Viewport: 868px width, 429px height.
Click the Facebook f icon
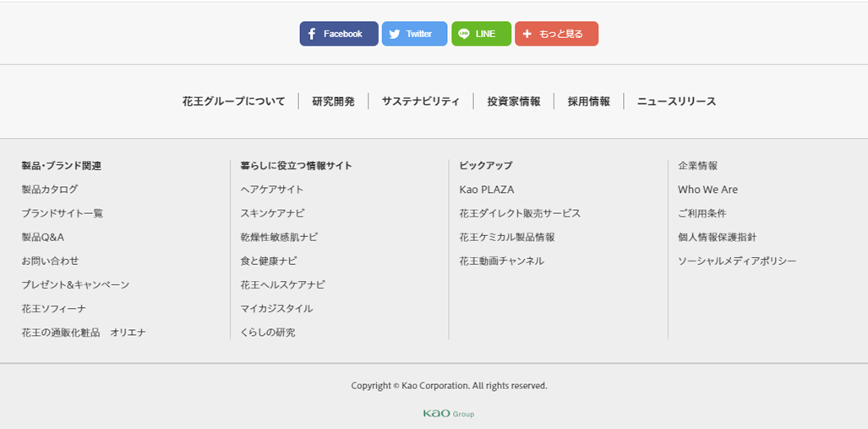pos(312,34)
